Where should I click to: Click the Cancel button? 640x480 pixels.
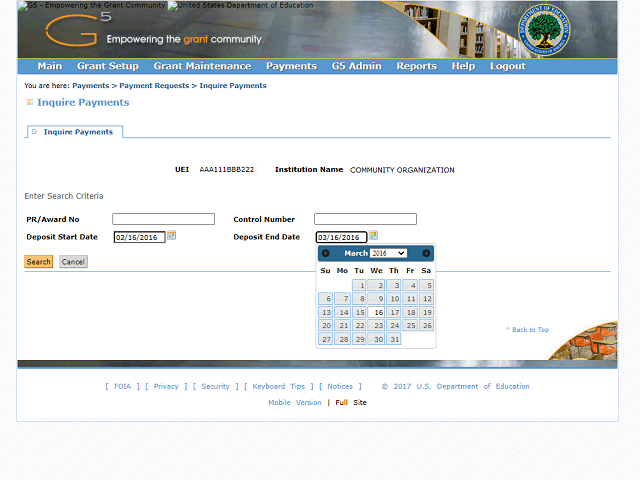(x=73, y=262)
